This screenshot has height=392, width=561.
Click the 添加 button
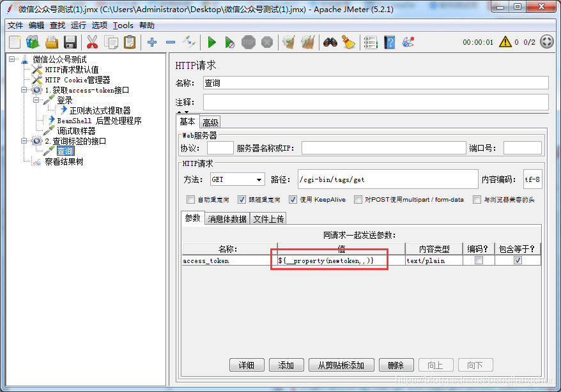286,365
